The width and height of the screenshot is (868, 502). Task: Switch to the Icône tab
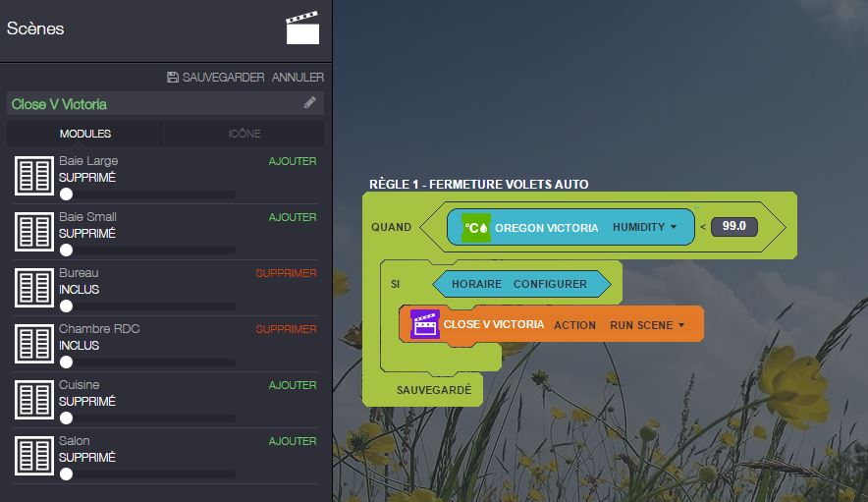point(244,134)
